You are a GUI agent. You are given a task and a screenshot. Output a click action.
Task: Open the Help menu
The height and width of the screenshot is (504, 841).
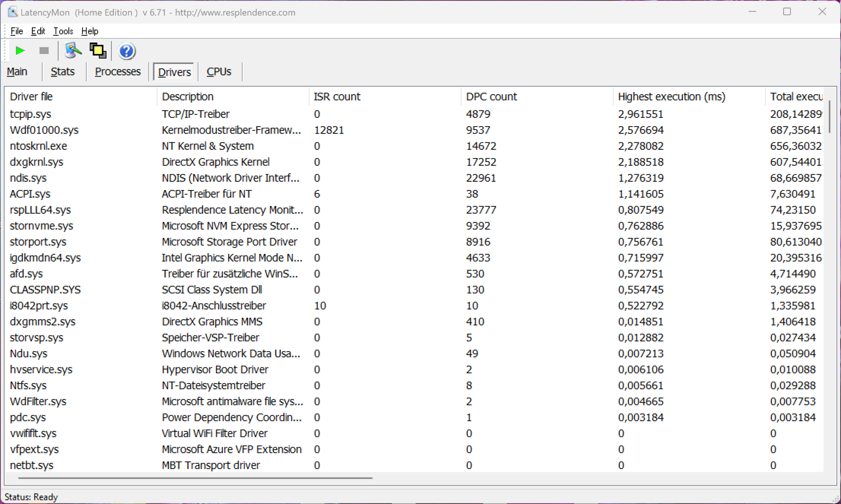click(90, 31)
